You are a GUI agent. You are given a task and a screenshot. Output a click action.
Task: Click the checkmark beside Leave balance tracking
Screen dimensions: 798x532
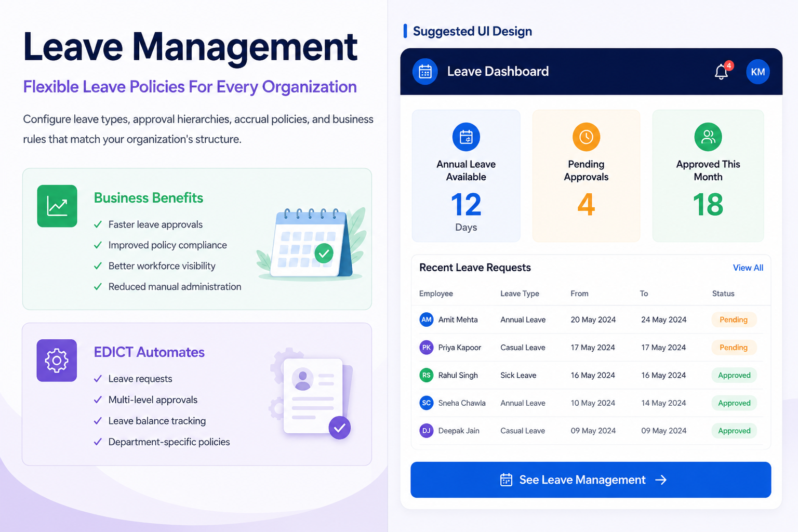(98, 421)
